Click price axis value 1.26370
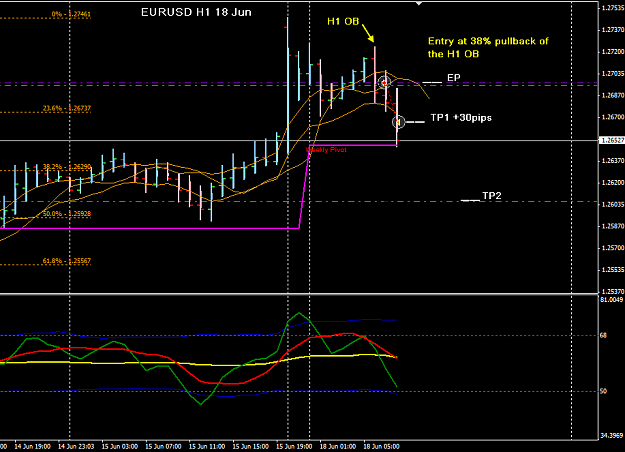Image resolution: width=625 pixels, height=452 pixels. point(612,161)
